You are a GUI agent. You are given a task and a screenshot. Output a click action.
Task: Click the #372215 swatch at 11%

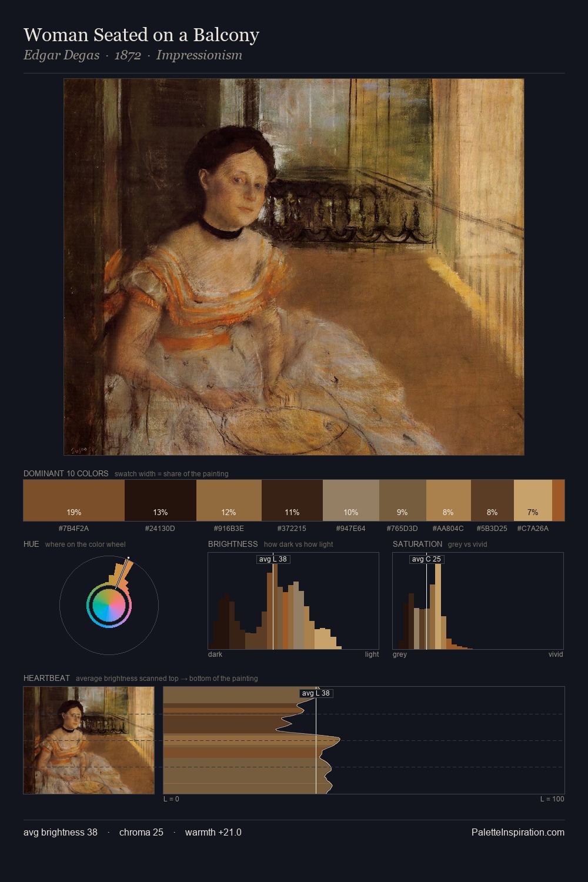coord(292,500)
